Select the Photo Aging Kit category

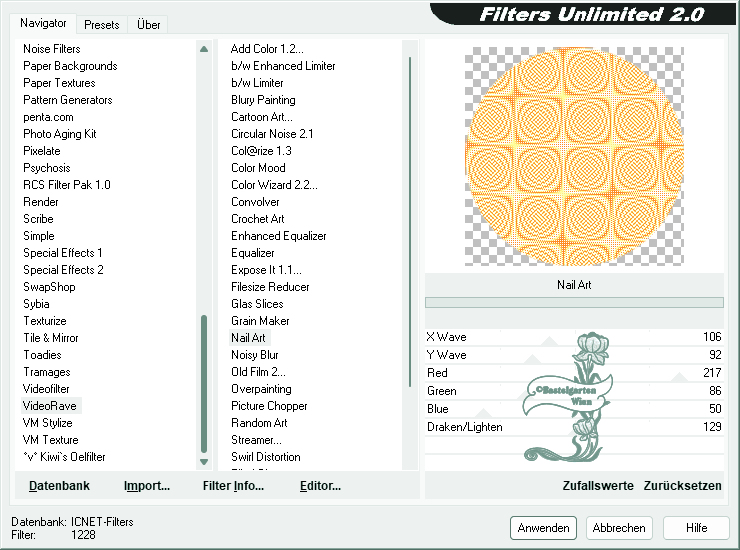[59, 134]
